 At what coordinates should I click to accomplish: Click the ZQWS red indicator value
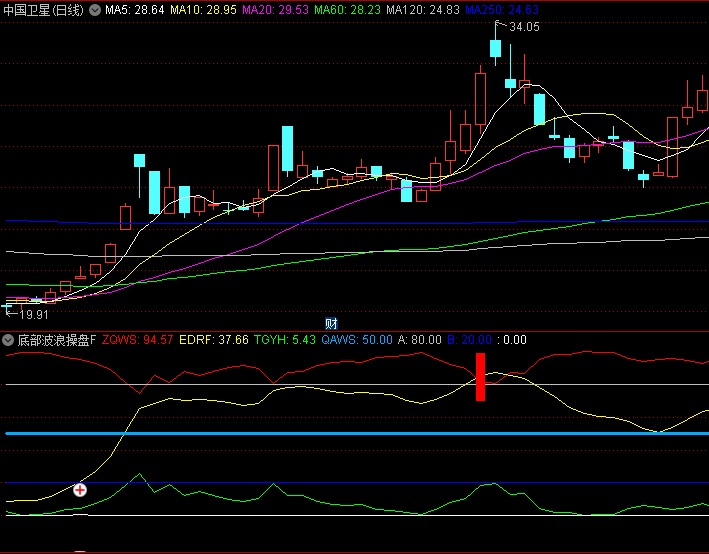[x=138, y=340]
